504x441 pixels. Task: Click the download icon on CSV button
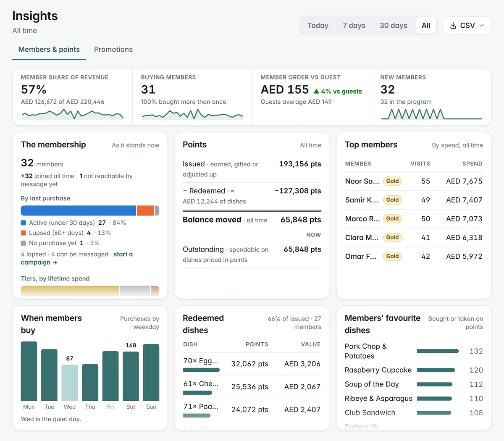[453, 26]
